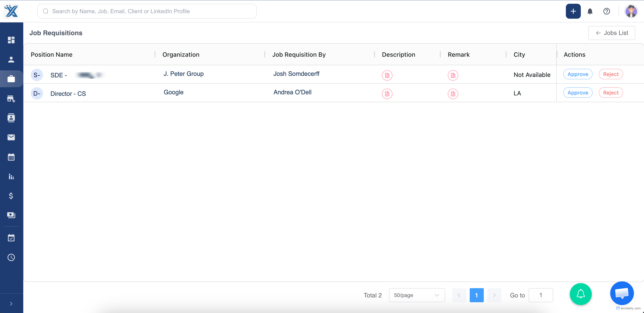Click the Actions column header

pyautogui.click(x=574, y=55)
